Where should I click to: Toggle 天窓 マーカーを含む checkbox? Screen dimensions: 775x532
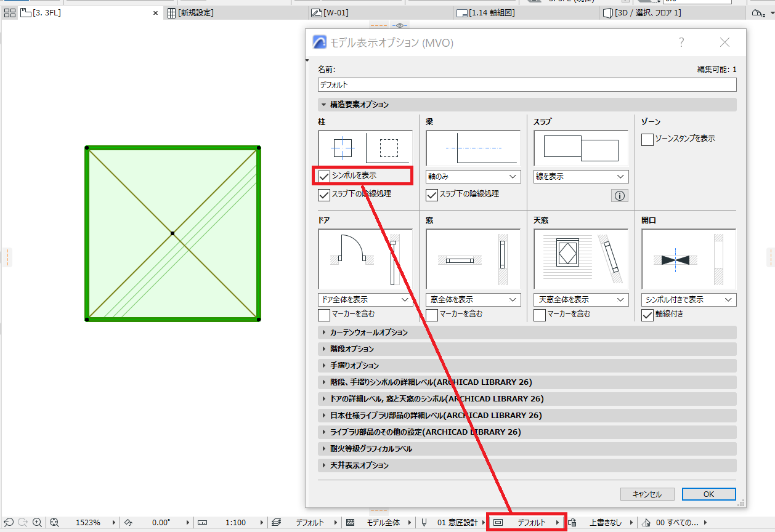click(x=540, y=315)
